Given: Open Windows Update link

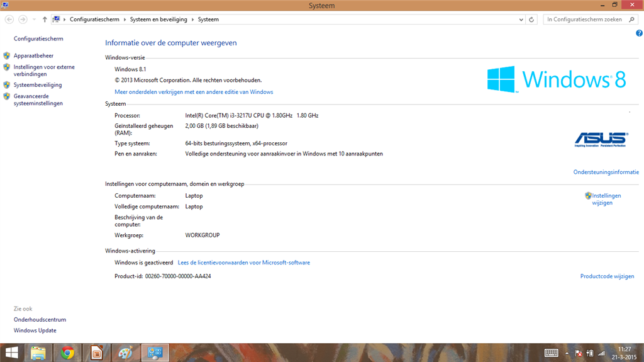Looking at the screenshot, I should tap(35, 331).
